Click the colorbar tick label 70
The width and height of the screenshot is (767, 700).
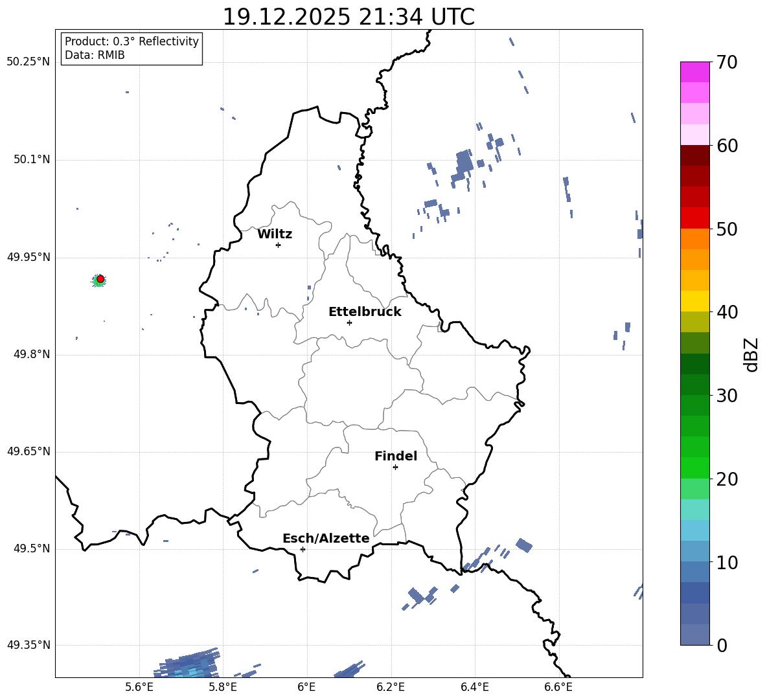click(x=727, y=63)
